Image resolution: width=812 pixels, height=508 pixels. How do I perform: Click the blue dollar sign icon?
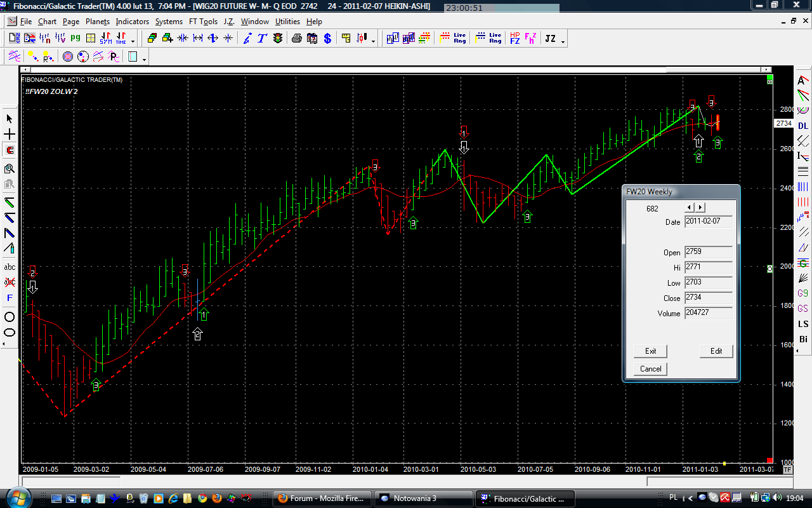327,39
